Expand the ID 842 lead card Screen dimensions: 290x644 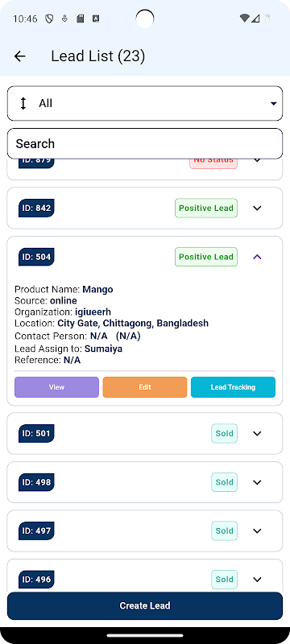coord(257,208)
